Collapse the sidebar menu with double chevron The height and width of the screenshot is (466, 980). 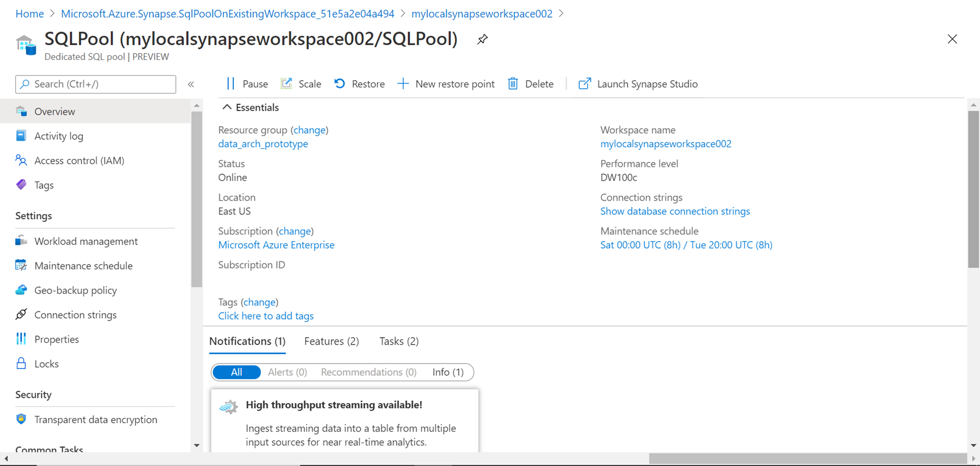coord(191,84)
